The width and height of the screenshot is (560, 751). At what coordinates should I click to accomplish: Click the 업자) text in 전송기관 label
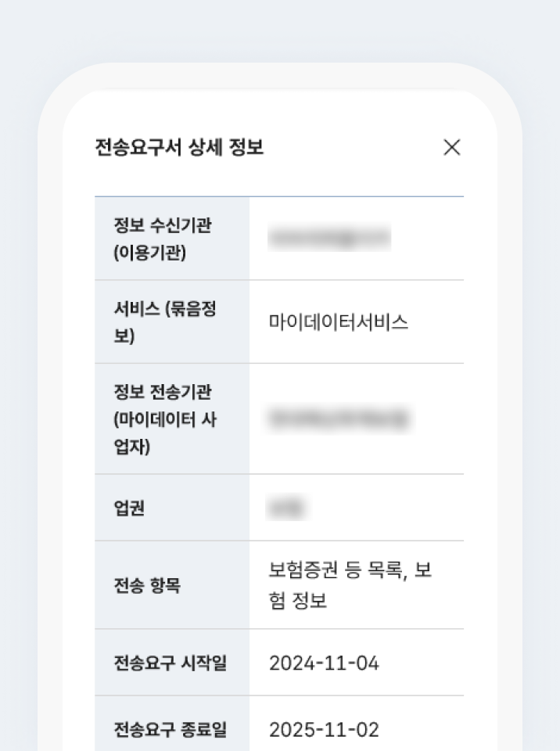coord(131,447)
